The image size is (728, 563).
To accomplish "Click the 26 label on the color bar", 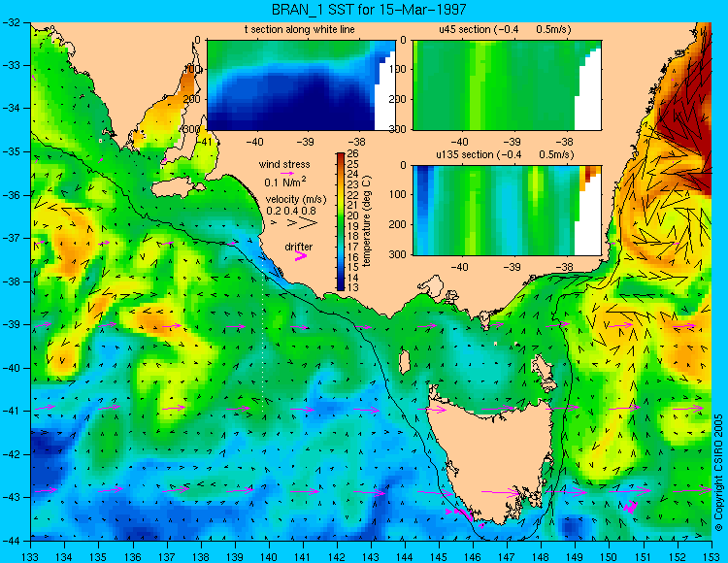I will [x=353, y=154].
